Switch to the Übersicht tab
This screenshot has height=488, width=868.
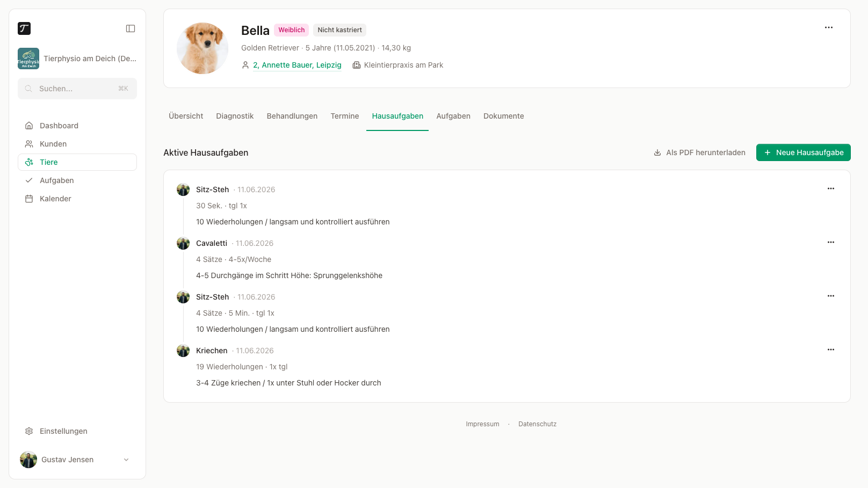pos(186,116)
